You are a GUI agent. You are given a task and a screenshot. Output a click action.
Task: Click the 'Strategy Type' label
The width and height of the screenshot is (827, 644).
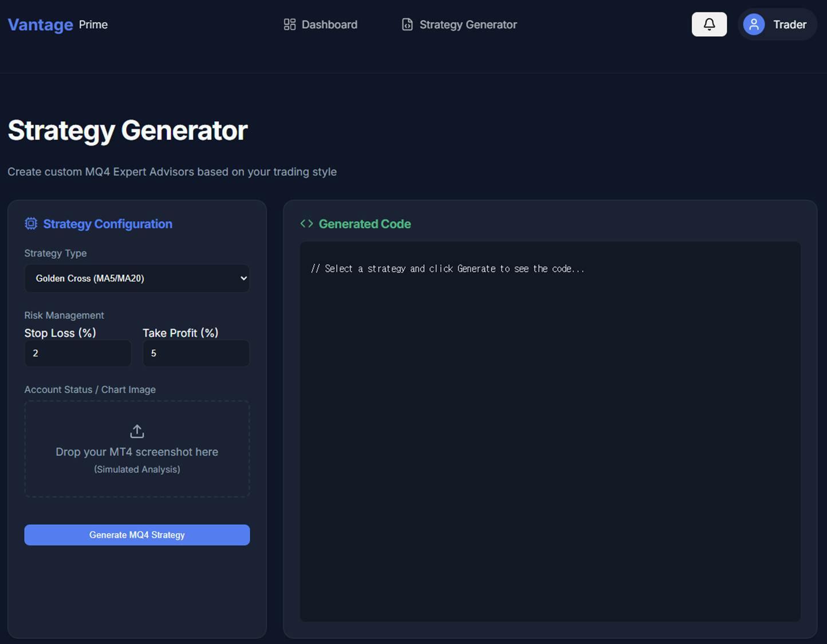tap(56, 253)
